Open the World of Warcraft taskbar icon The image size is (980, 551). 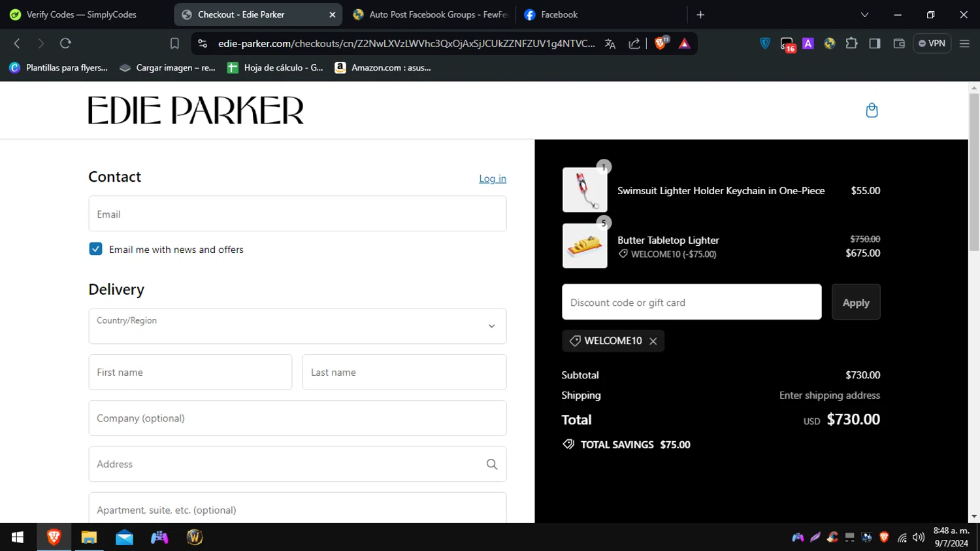click(195, 537)
